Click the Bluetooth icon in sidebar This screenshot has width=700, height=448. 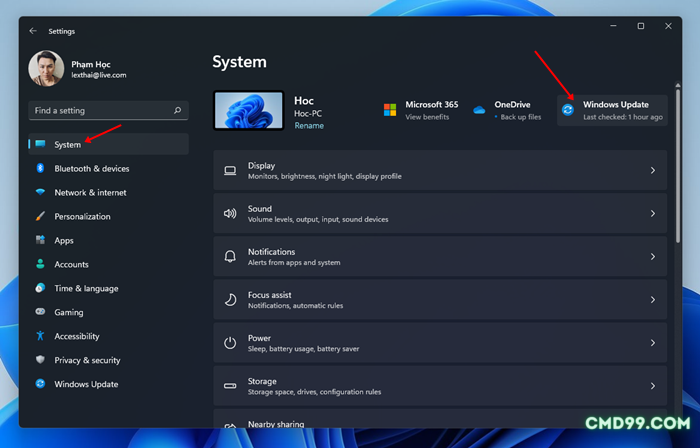tap(40, 168)
